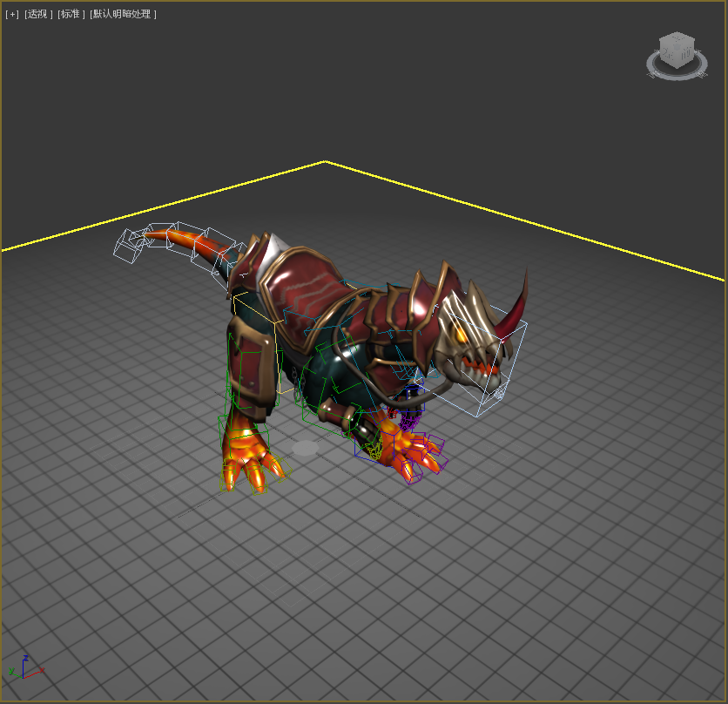
Task: Open the 标准 visual quality menu
Action: 71,15
